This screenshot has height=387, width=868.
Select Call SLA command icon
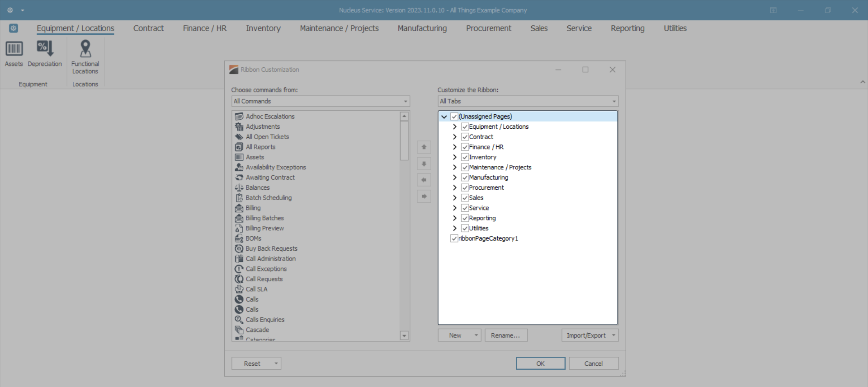coord(239,289)
